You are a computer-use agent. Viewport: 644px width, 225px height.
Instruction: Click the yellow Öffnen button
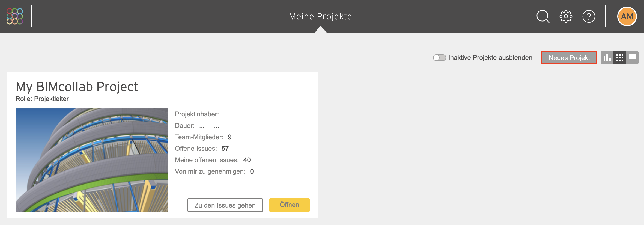pyautogui.click(x=290, y=205)
